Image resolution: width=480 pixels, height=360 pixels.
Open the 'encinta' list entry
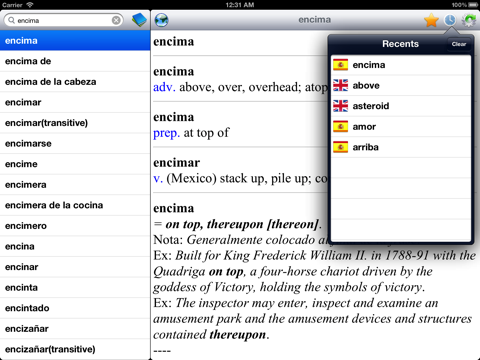(x=75, y=288)
